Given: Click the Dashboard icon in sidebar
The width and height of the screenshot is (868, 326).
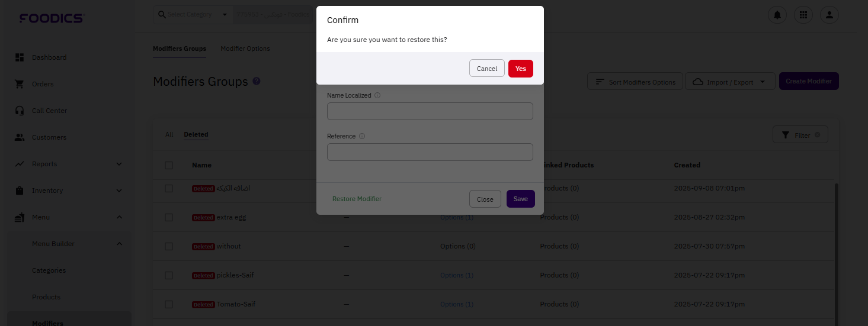Looking at the screenshot, I should pyautogui.click(x=20, y=57).
